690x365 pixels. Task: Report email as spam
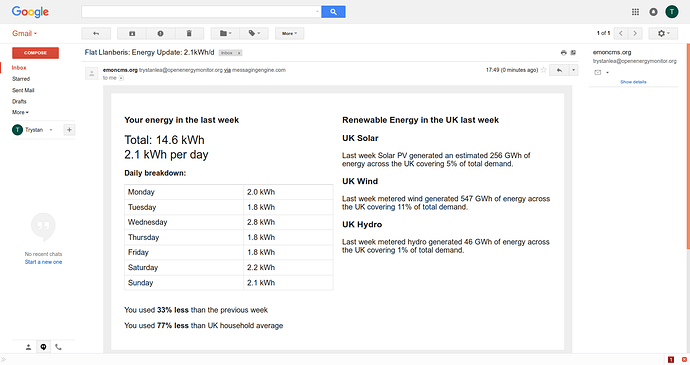[160, 33]
